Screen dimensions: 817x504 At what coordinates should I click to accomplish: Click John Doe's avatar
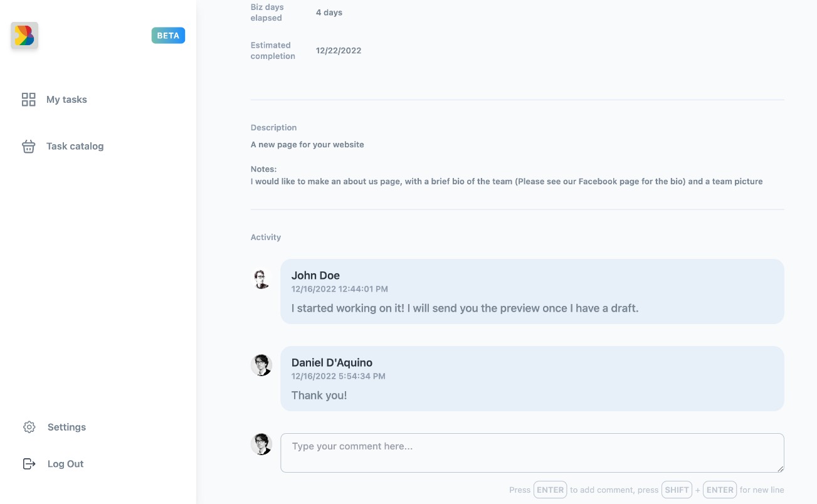coord(261,278)
